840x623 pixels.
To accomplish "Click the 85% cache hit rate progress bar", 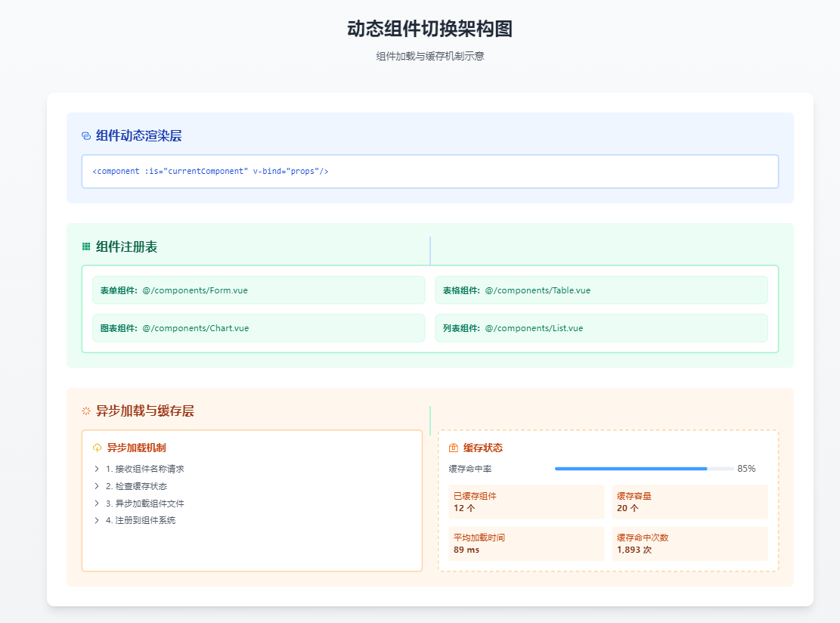I will (641, 468).
